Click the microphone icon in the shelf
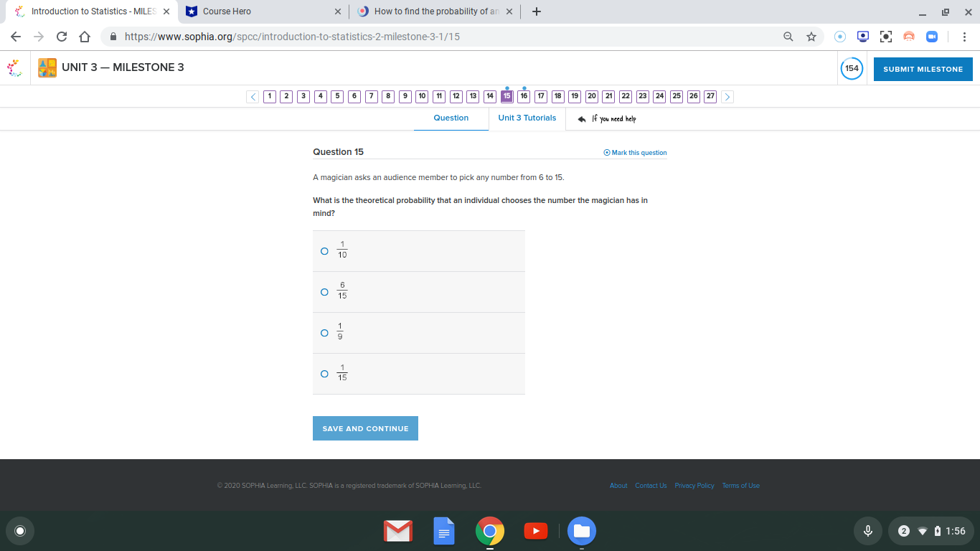The width and height of the screenshot is (980, 551). pyautogui.click(x=868, y=531)
